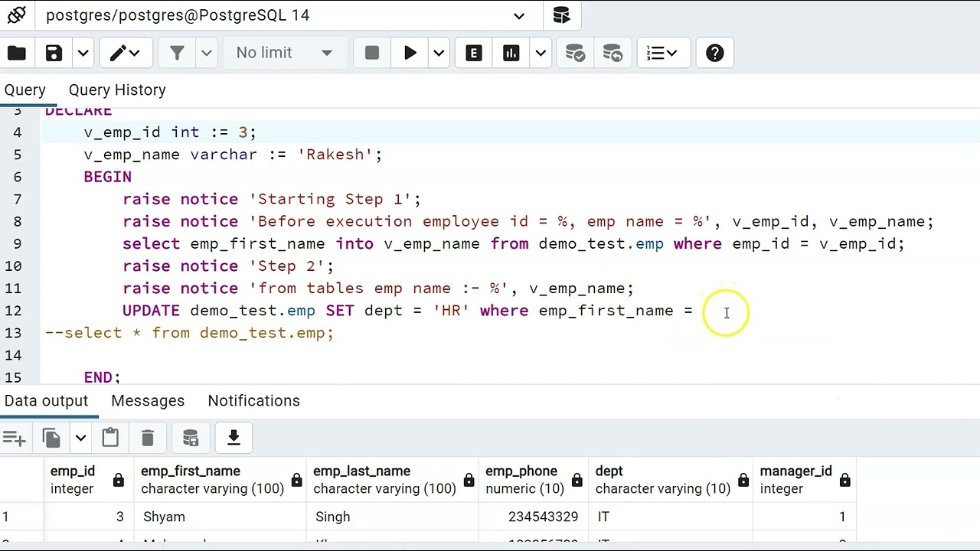Expand the No limit rows dropdown
Image resolution: width=980 pixels, height=551 pixels.
click(284, 53)
